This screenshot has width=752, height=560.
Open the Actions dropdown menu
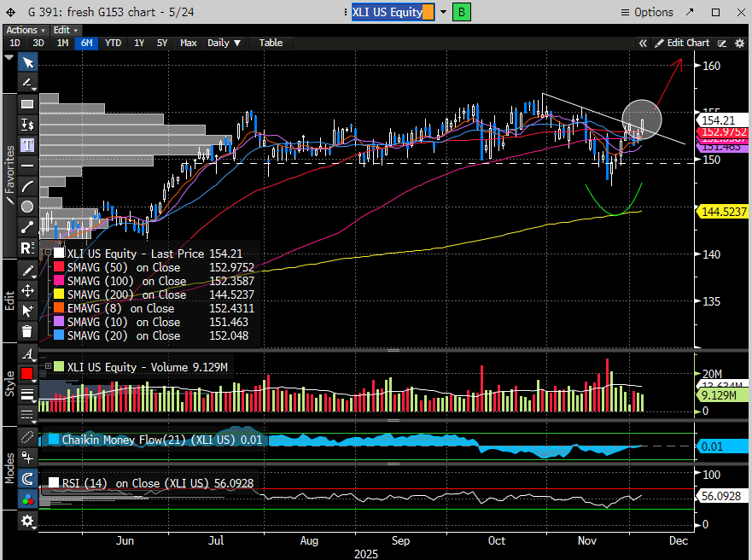[x=26, y=30]
